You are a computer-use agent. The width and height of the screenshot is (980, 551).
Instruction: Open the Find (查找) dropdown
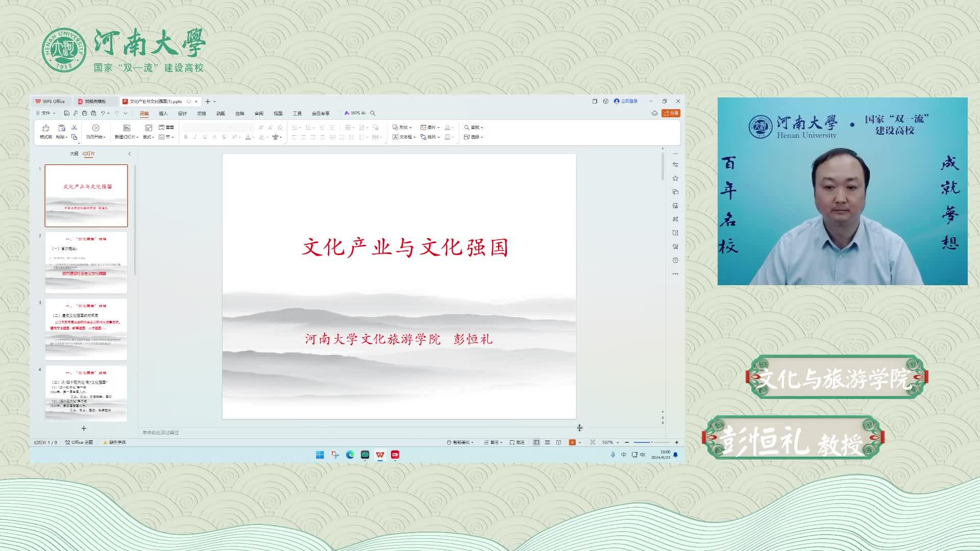474,127
